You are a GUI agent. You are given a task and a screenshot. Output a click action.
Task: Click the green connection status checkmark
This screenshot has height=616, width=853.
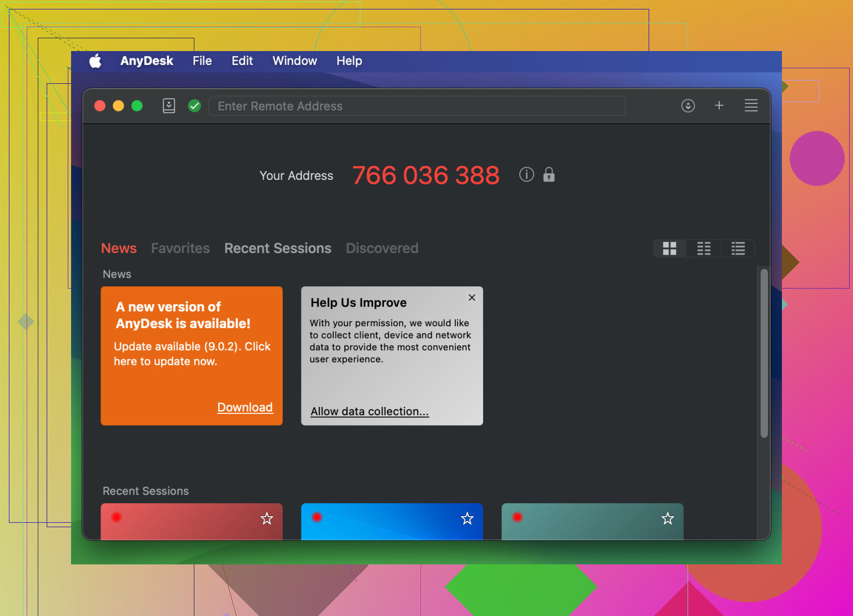194,105
